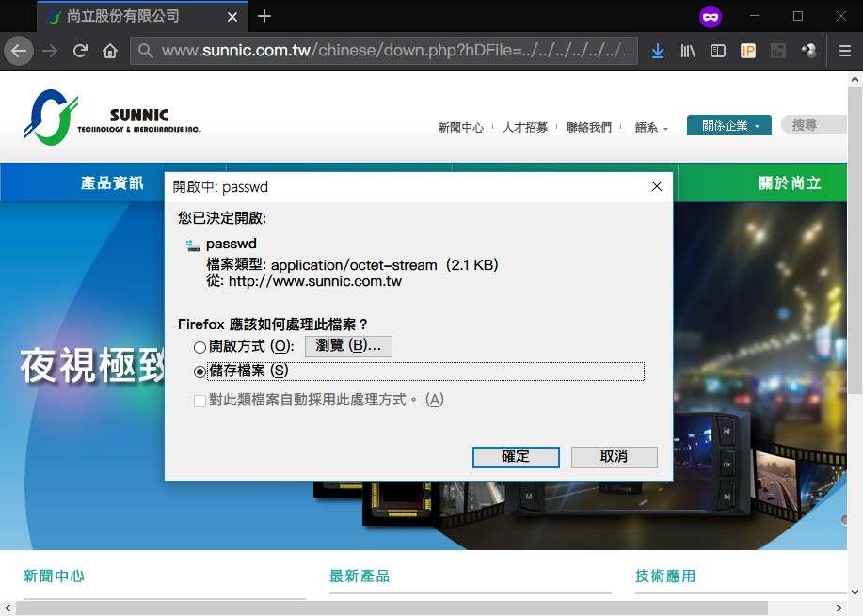This screenshot has width=863, height=616.
Task: Click the 技術應用 section heading
Action: 665,577
